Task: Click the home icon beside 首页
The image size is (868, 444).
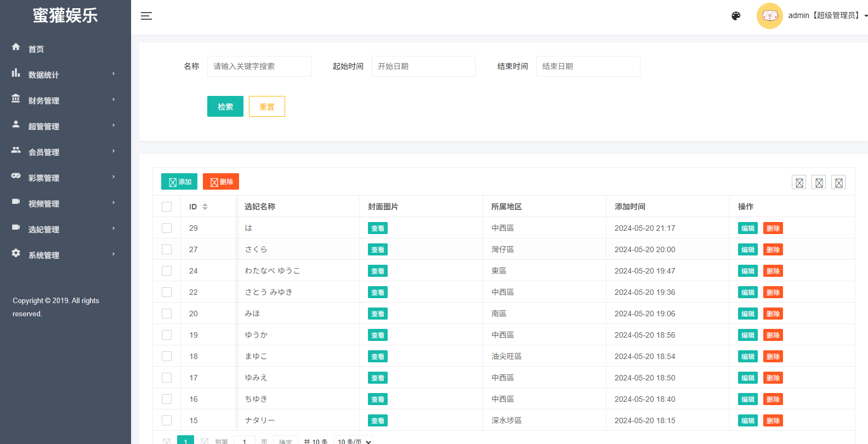Action: tap(16, 47)
